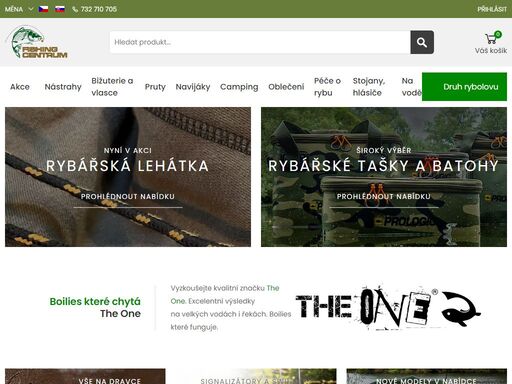
Task: Click the Přihlásit login link
Action: tap(492, 9)
